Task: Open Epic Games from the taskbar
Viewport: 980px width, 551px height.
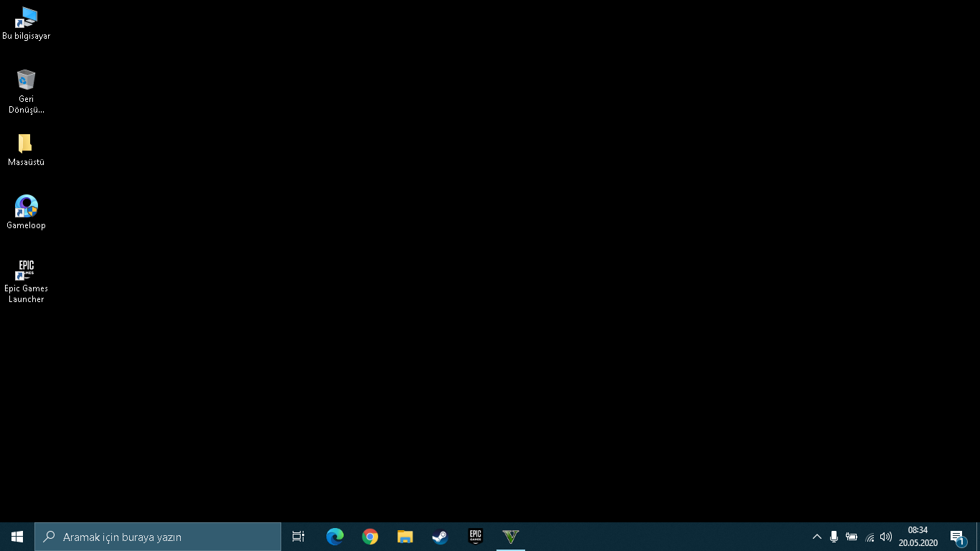Action: tap(475, 537)
